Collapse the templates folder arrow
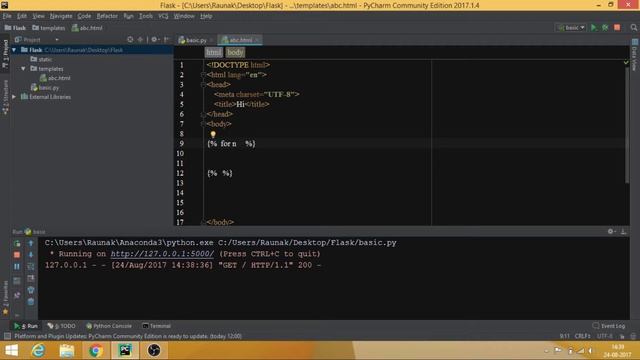 [x=23, y=69]
